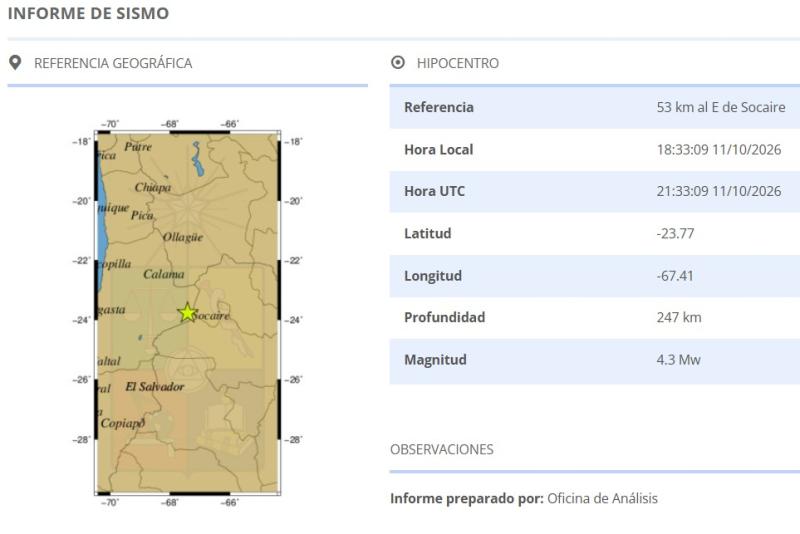Click the latitude value -23.77

[x=676, y=234]
